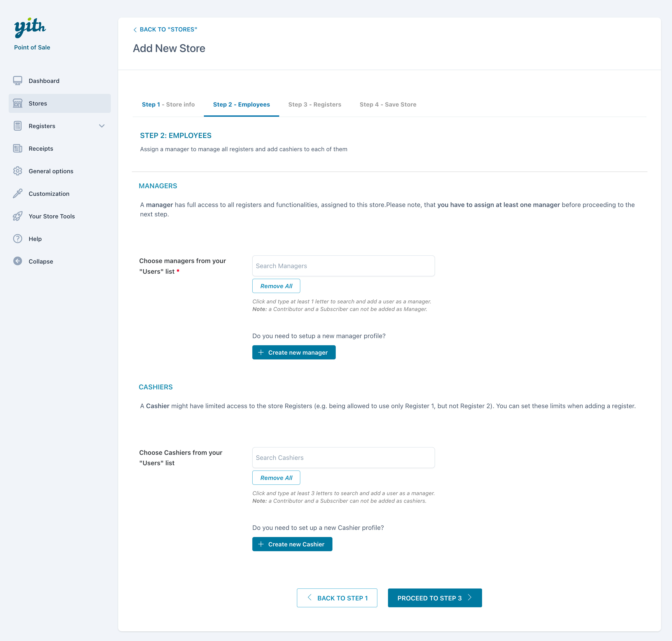Click the Stores shop icon
Screen dimensions: 672x641
click(17, 103)
